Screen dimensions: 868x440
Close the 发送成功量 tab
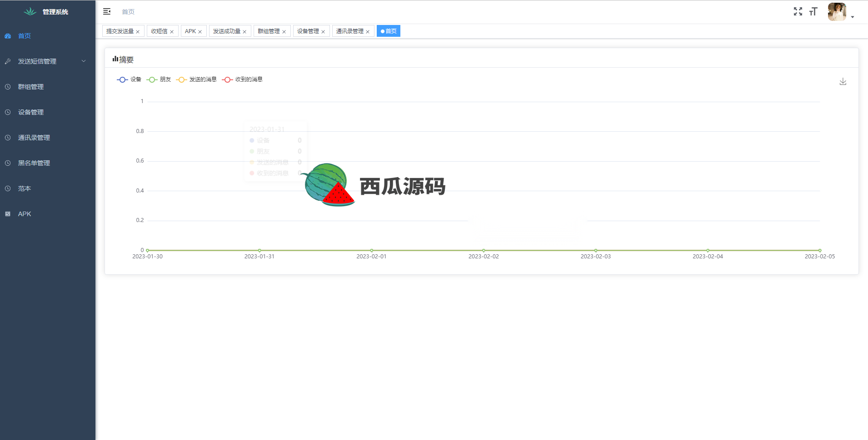pyautogui.click(x=244, y=32)
